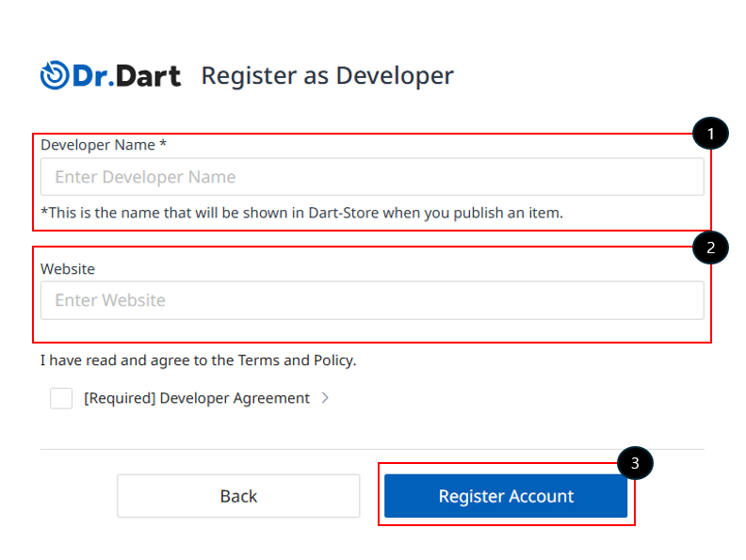
Task: Click the numbered annotation badge 3
Action: tap(635, 463)
